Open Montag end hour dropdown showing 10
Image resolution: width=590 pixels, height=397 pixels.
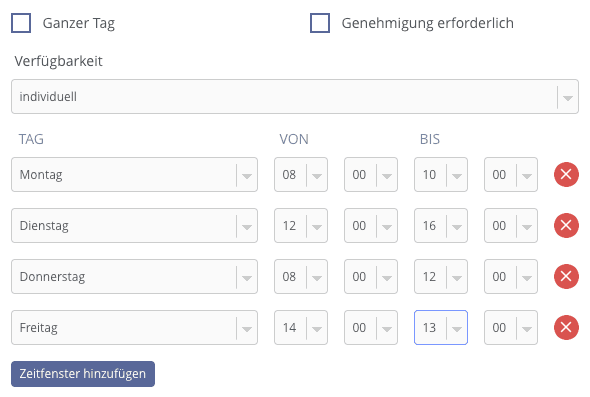441,175
